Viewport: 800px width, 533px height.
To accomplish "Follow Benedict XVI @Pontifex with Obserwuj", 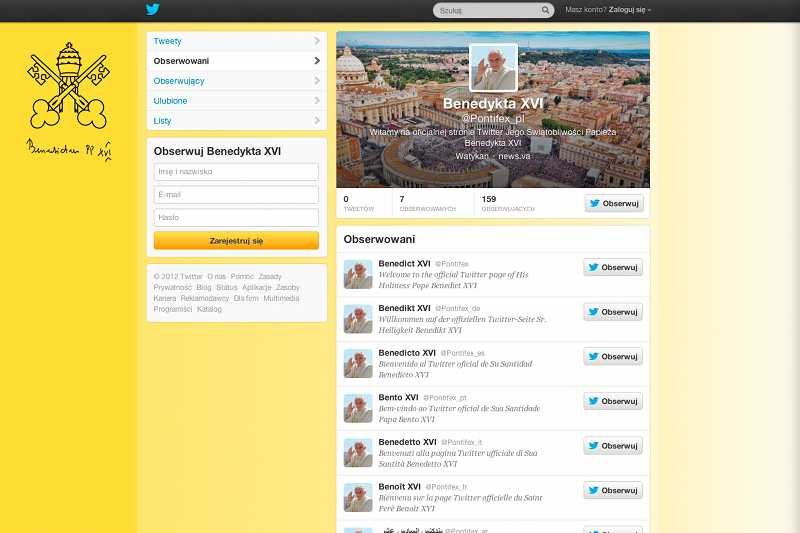I will (x=613, y=267).
